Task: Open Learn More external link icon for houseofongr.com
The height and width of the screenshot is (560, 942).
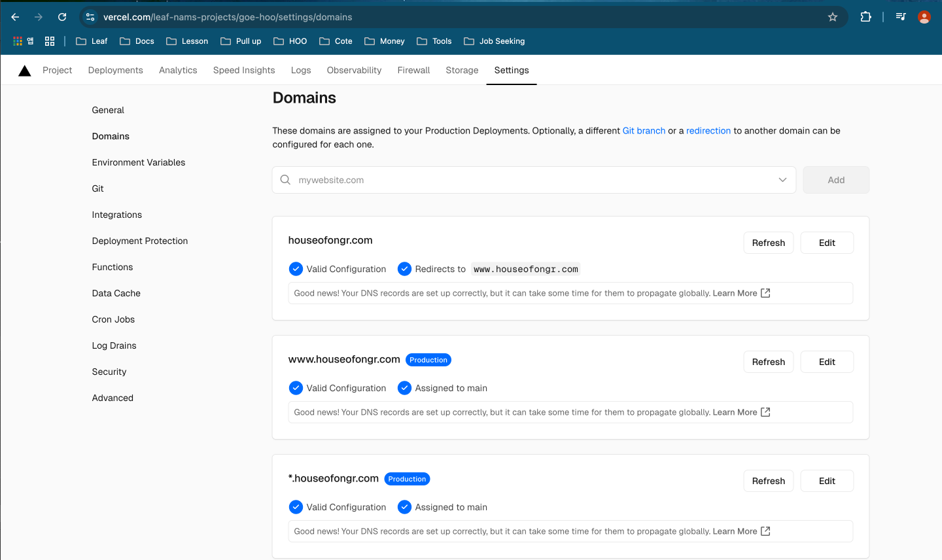Action: click(765, 293)
